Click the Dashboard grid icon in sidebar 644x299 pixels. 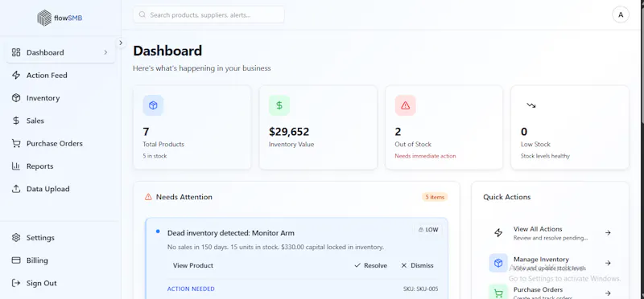tap(16, 52)
